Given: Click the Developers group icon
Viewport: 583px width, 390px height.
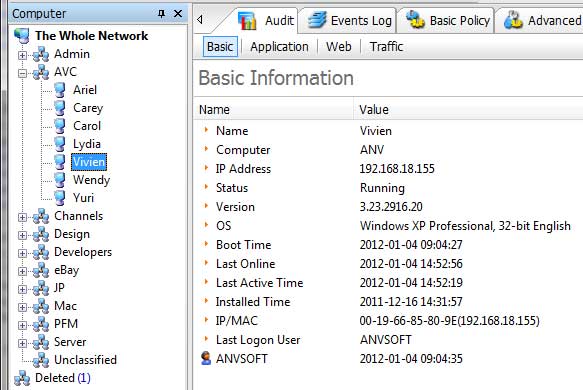Looking at the screenshot, I should click(41, 252).
